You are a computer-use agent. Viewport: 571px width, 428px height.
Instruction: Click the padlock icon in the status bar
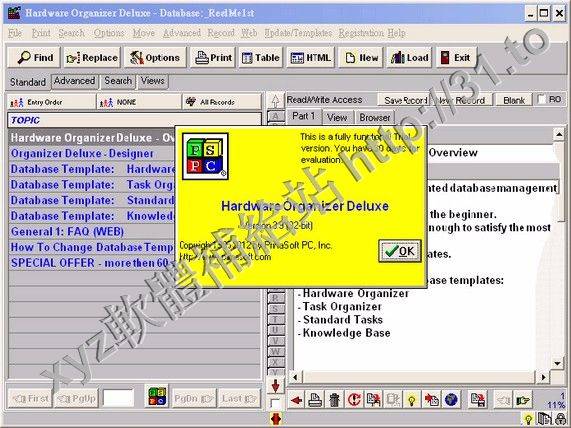tap(561, 419)
